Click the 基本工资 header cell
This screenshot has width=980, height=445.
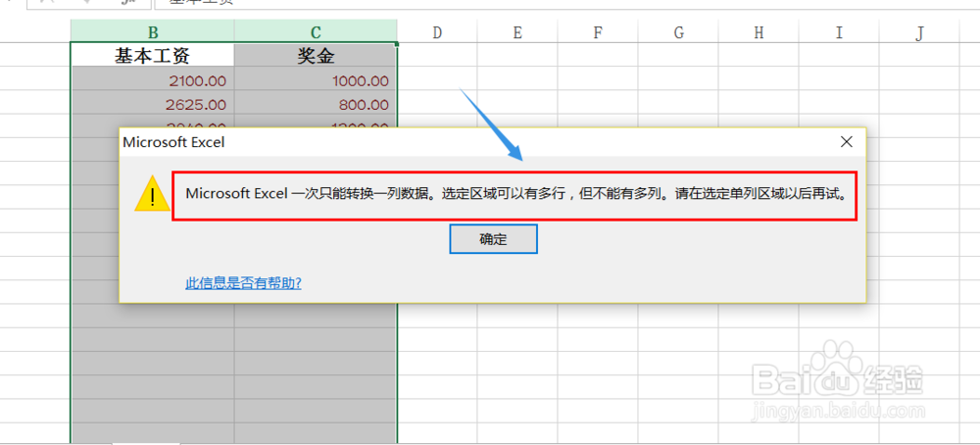[x=153, y=56]
